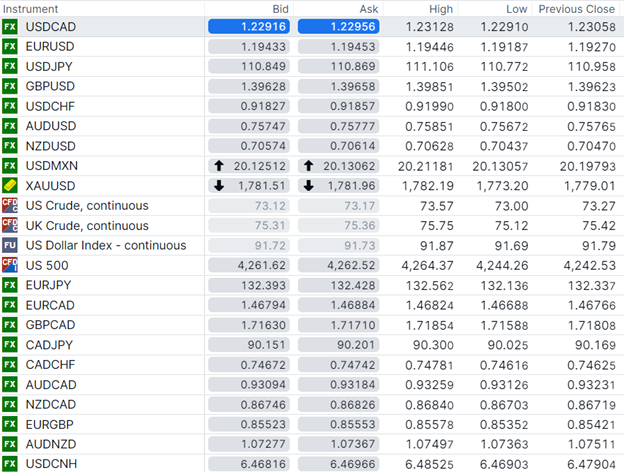Click the EURGBP ask price 0.85553
The height and width of the screenshot is (472, 624).
tap(336, 424)
